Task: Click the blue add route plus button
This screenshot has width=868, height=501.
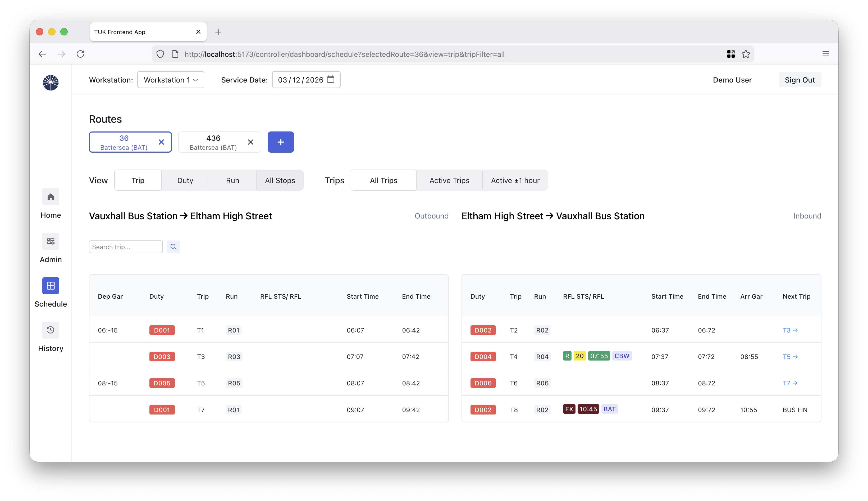Action: (281, 142)
